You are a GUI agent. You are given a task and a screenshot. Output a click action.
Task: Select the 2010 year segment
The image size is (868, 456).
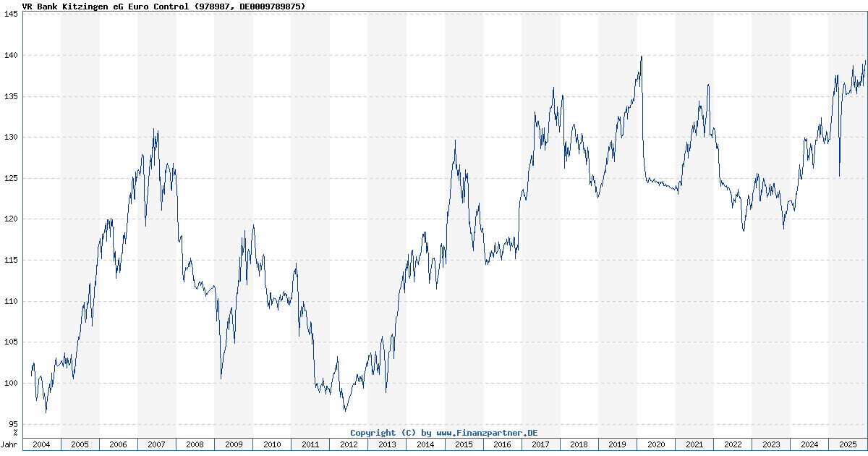point(272,444)
